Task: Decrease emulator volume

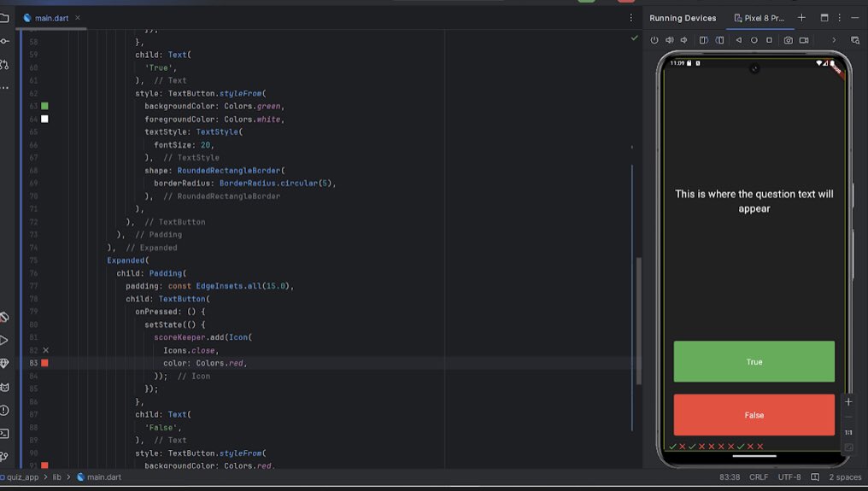Action: click(684, 40)
